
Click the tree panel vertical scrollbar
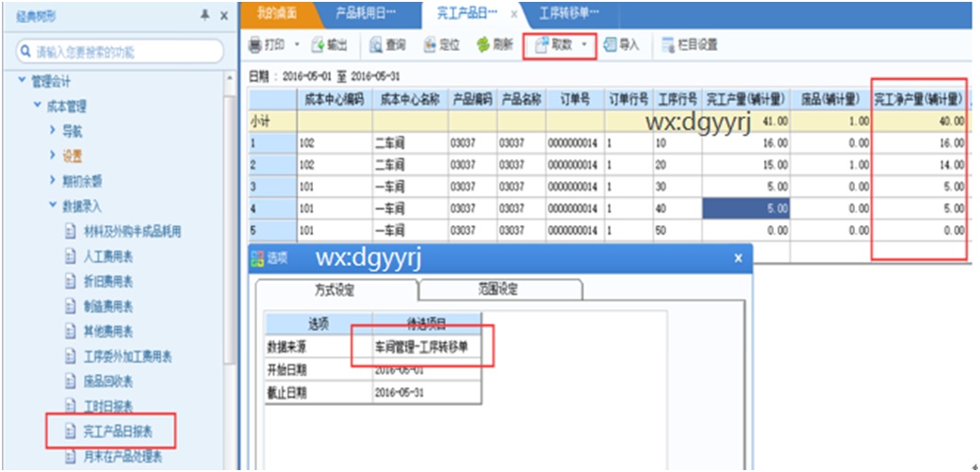230,229
